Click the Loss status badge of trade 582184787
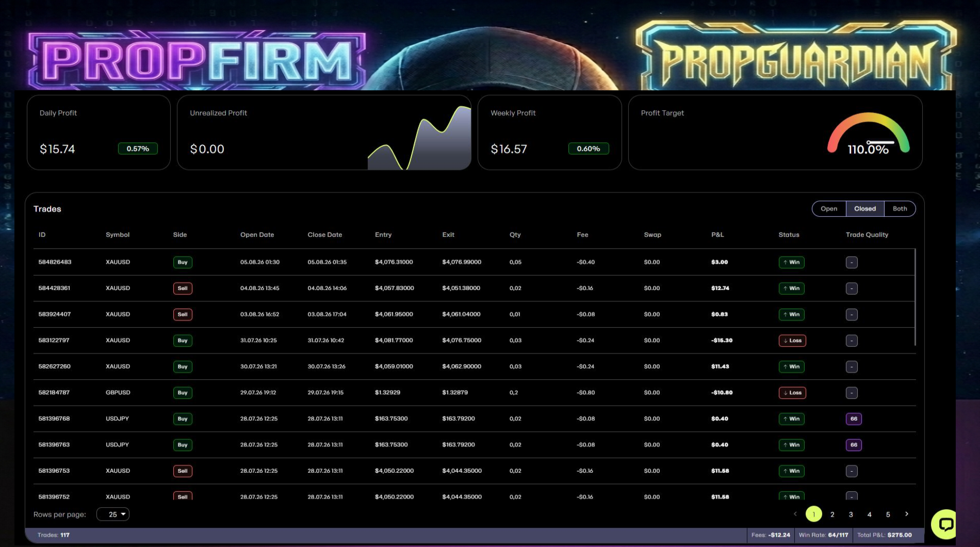Screen dimensions: 980x547 point(792,393)
